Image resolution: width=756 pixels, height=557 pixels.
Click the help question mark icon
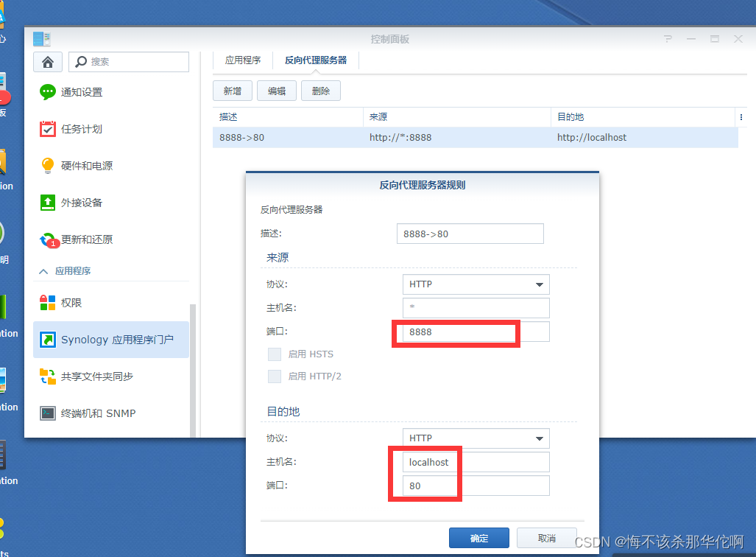668,39
